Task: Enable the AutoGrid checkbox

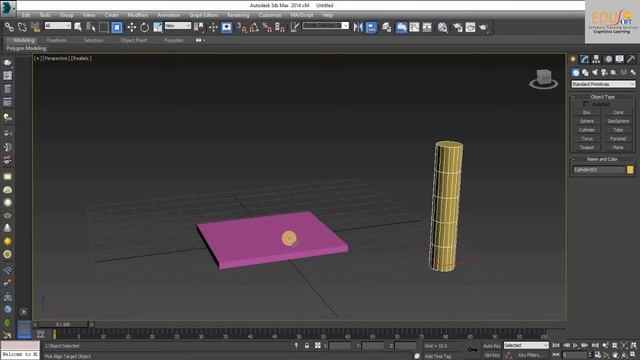Action: coord(586,104)
